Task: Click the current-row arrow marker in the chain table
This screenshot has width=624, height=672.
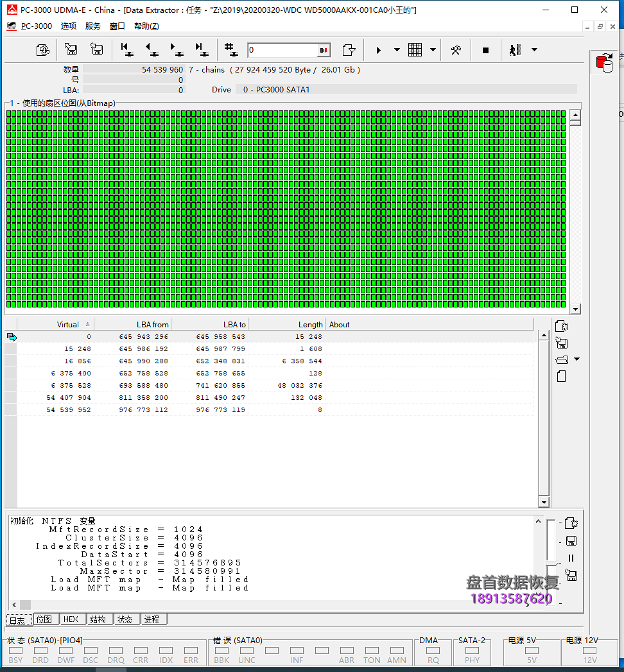Action: click(x=12, y=338)
